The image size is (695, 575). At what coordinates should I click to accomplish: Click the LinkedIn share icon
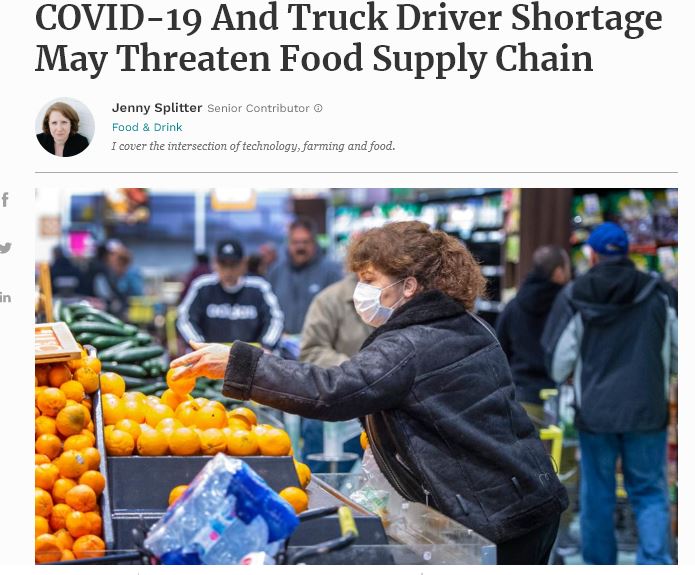pyautogui.click(x=5, y=297)
